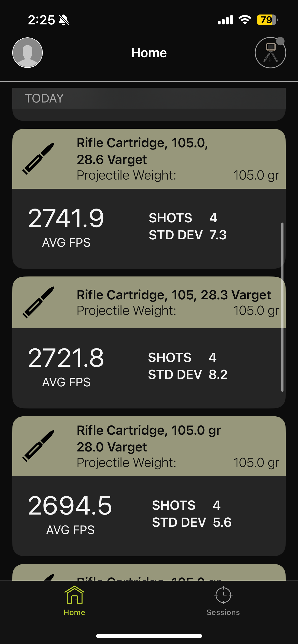Tap the STD DEV 8.2 statistic
This screenshot has height=644, width=298.
pos(188,375)
